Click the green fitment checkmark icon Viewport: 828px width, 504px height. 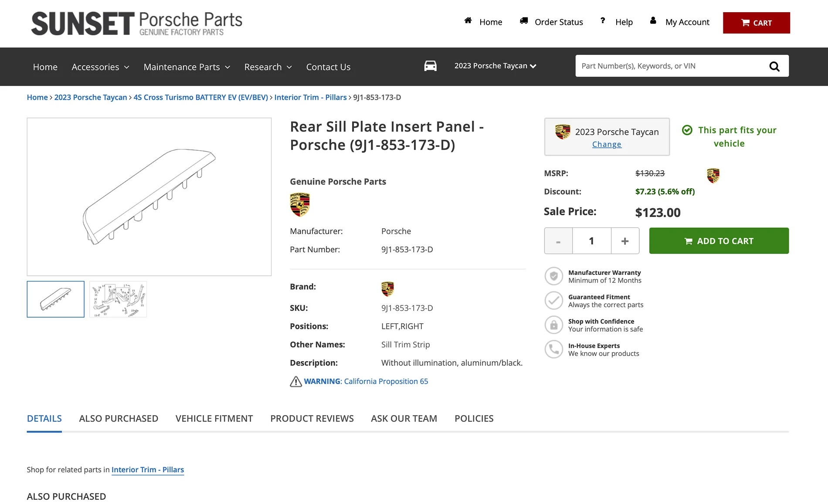(x=687, y=130)
